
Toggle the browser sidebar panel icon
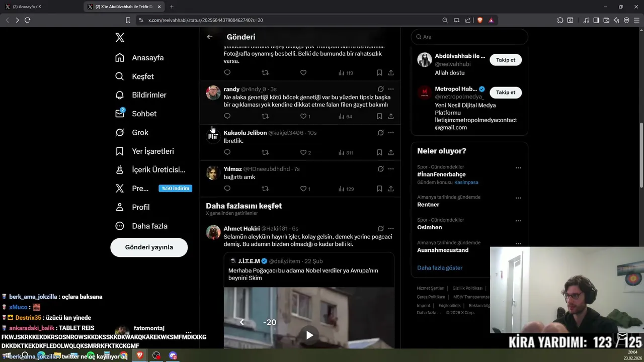click(596, 20)
